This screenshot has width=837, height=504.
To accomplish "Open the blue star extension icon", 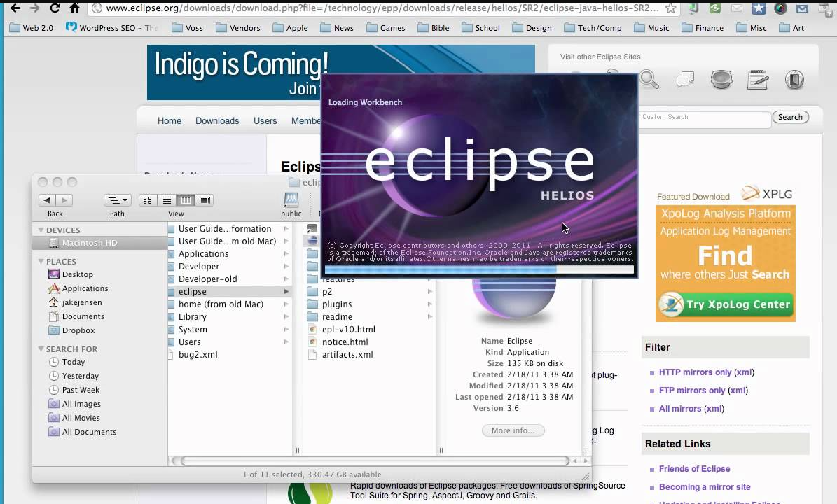I will click(759, 8).
